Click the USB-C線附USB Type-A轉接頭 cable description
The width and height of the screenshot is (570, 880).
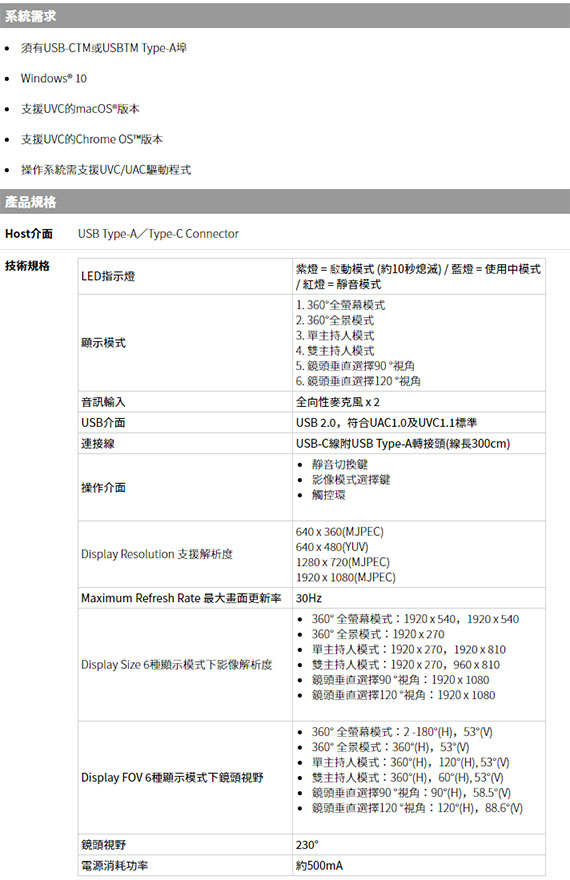(x=403, y=443)
